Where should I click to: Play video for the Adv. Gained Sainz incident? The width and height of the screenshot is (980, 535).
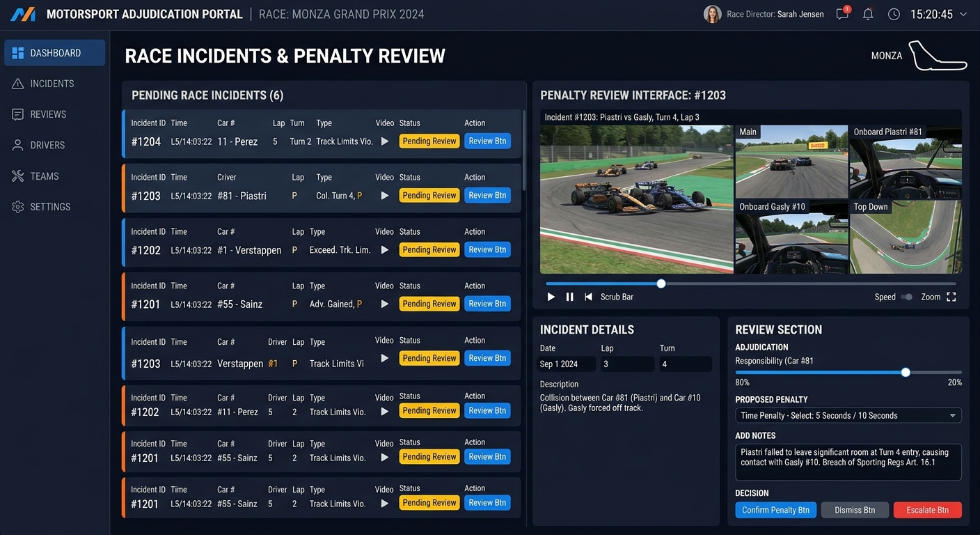tap(384, 304)
